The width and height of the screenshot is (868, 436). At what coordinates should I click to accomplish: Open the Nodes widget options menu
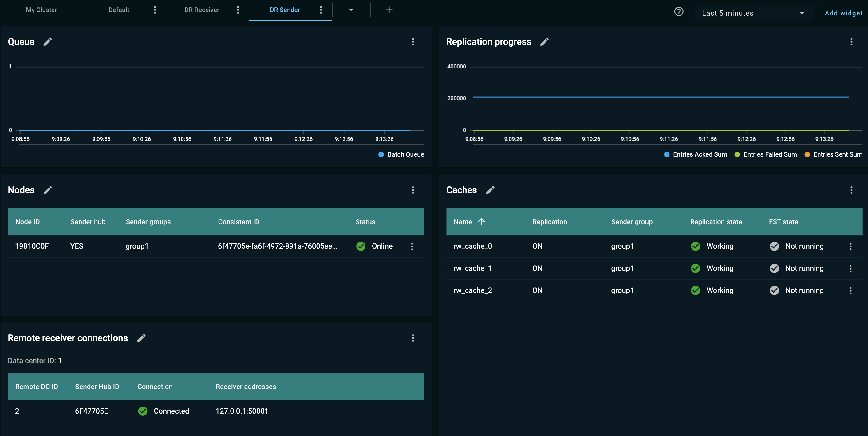(413, 190)
